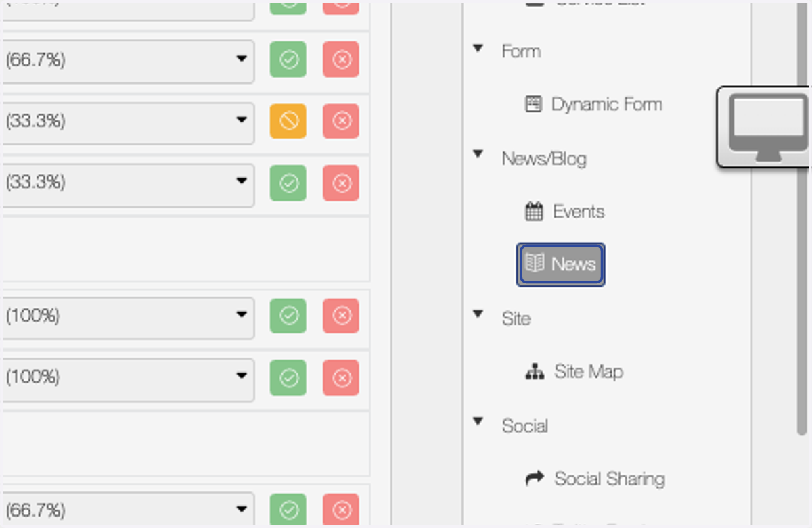Viewport: 812px width, 528px height.
Task: Click green check in (33.3%) row below orange-button row
Action: [x=288, y=183]
